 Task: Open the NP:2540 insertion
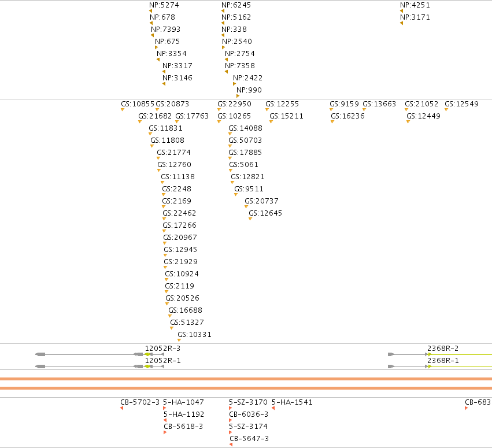(x=237, y=42)
